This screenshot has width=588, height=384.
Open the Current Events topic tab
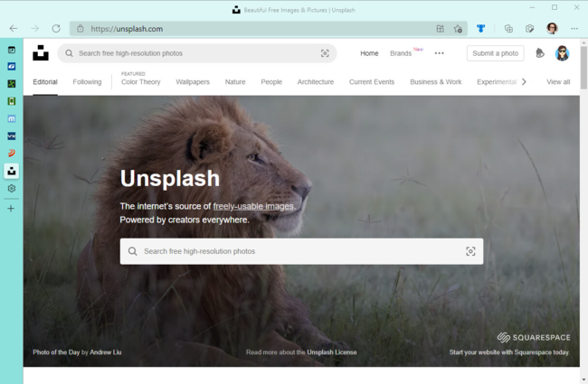click(372, 81)
